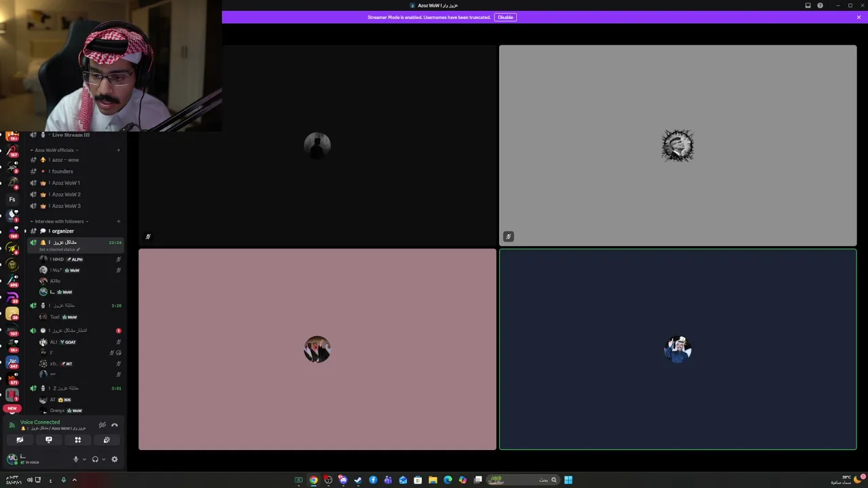Join the Azoz WoW 3 voice channel
Image resolution: width=868 pixels, height=488 pixels.
pos(75,206)
